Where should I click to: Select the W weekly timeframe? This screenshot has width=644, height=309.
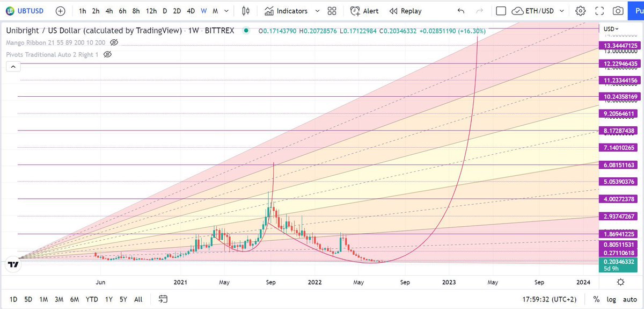click(204, 11)
